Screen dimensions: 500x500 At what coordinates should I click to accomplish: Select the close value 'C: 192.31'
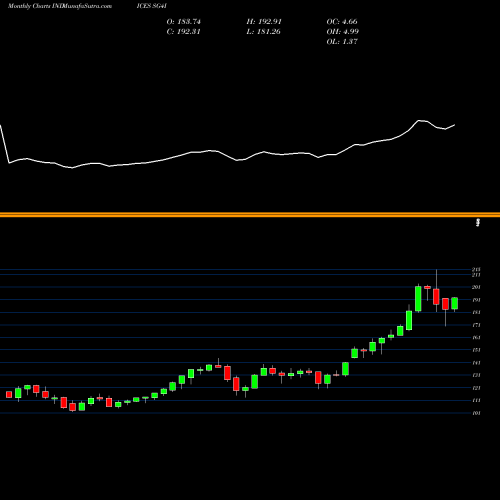(184, 32)
